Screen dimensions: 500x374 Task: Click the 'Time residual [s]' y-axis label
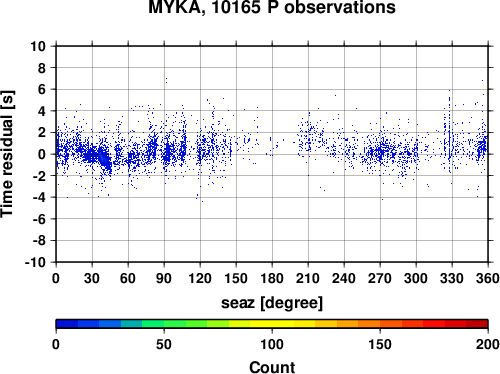[7, 154]
